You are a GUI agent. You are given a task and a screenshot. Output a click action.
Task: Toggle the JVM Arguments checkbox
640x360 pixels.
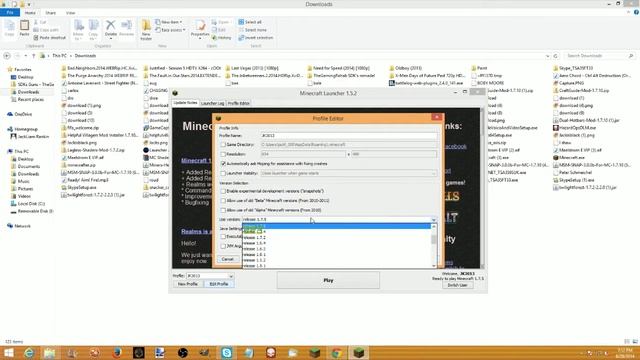pos(223,246)
